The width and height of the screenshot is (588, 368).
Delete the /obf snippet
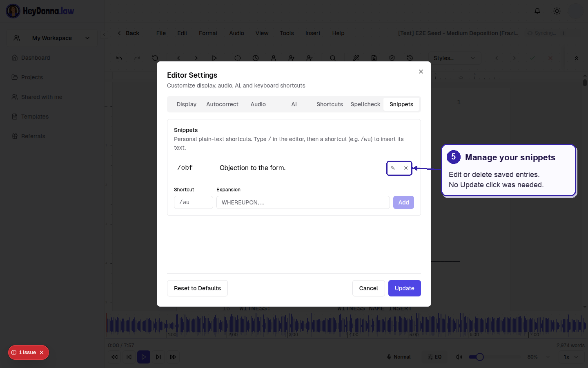tap(406, 168)
